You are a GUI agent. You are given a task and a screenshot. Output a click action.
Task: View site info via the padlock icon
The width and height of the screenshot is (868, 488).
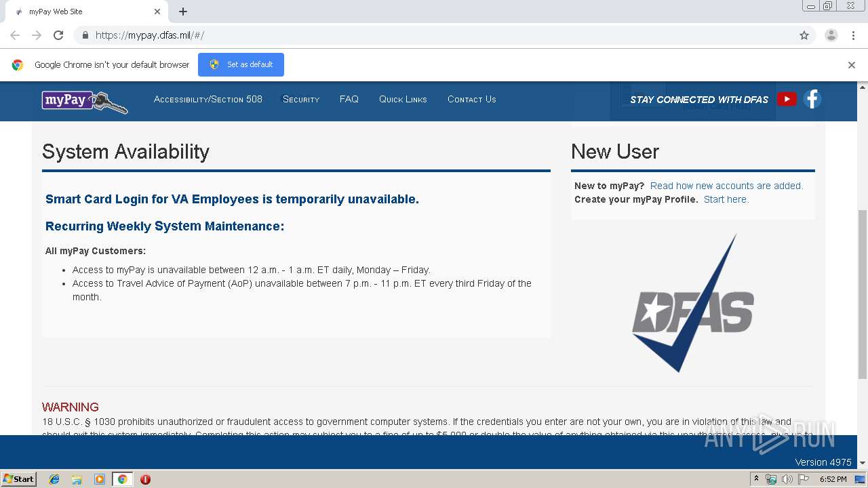pos(85,35)
